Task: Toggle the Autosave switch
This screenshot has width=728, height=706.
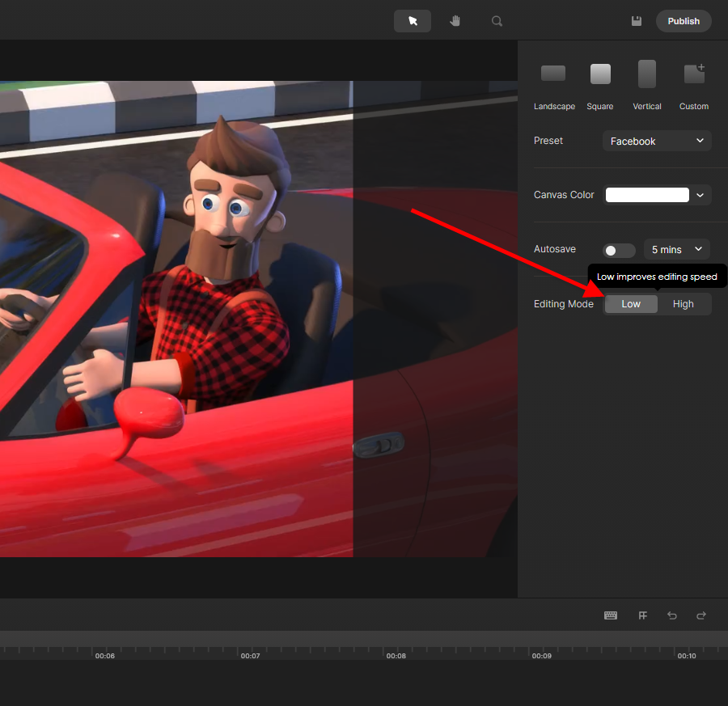Action: click(619, 251)
